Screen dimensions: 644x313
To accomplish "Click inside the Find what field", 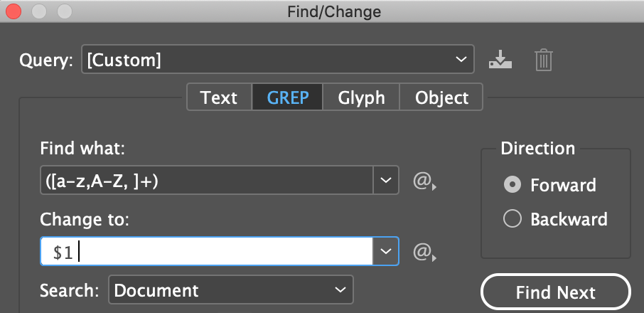I will 206,181.
